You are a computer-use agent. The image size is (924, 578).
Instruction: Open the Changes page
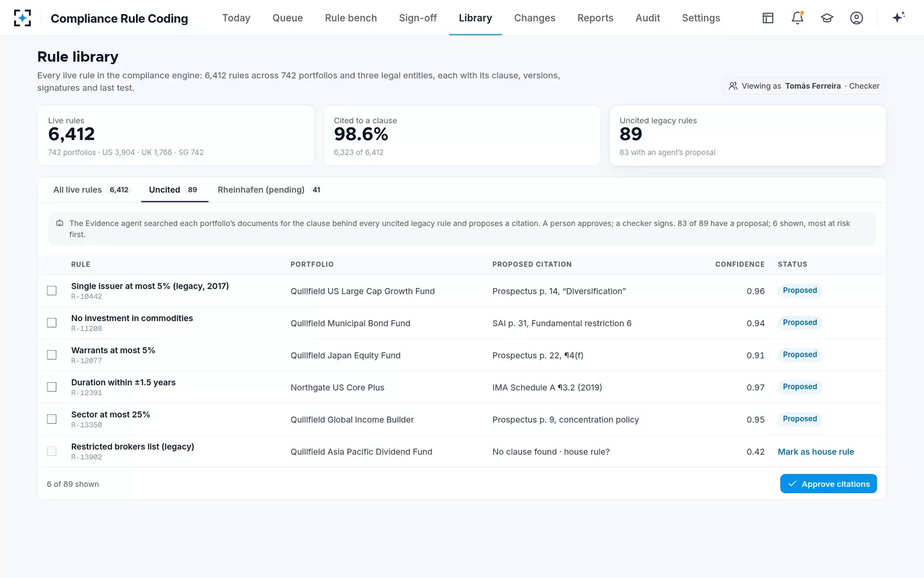pos(535,18)
